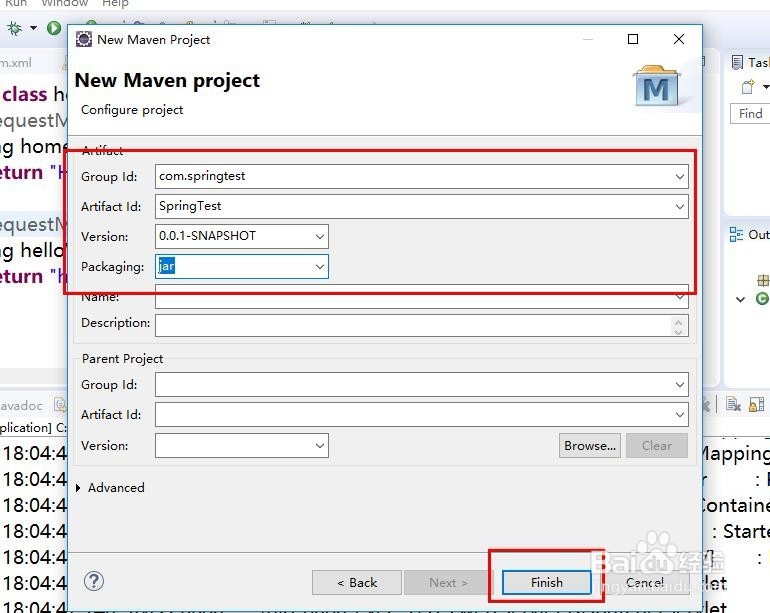
Task: Click the Task List panel icon
Action: tap(737, 62)
